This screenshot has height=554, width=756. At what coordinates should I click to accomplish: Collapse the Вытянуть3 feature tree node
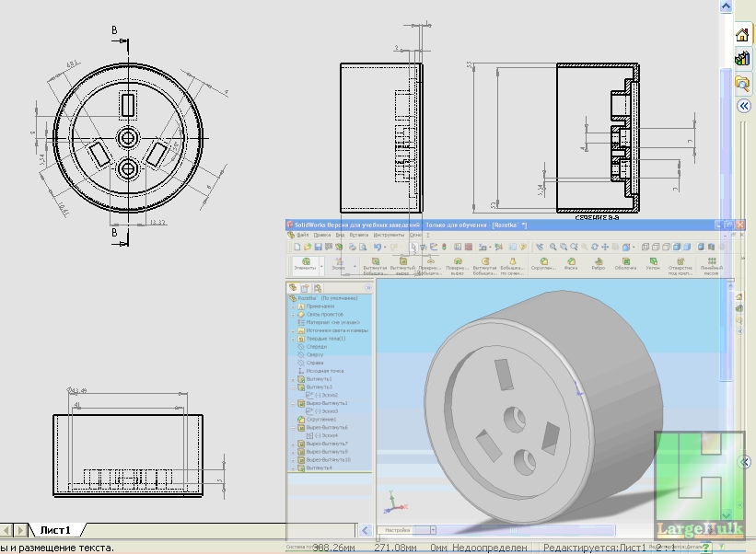(x=293, y=387)
